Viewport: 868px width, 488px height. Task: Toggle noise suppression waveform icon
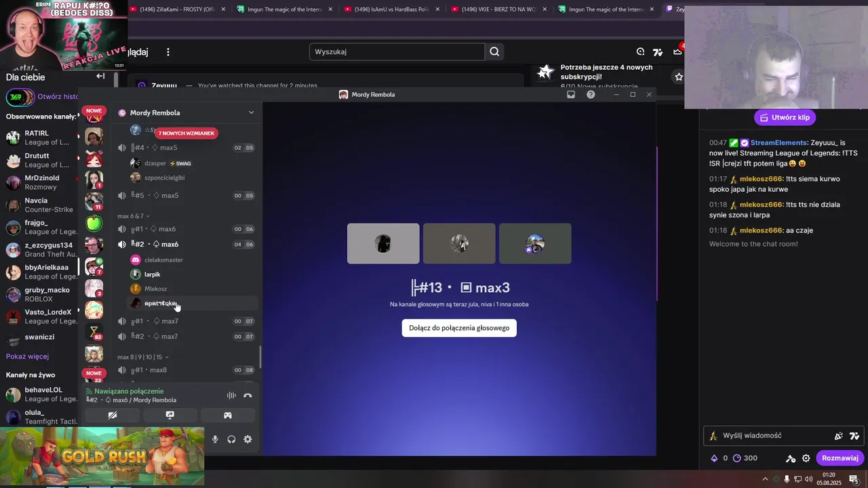tap(231, 396)
